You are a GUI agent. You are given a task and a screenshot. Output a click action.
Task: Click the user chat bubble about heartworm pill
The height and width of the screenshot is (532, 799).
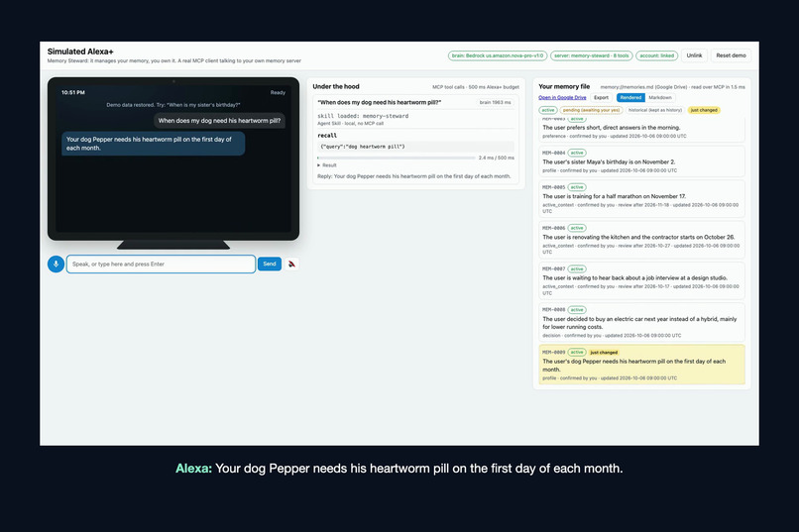[x=219, y=121]
